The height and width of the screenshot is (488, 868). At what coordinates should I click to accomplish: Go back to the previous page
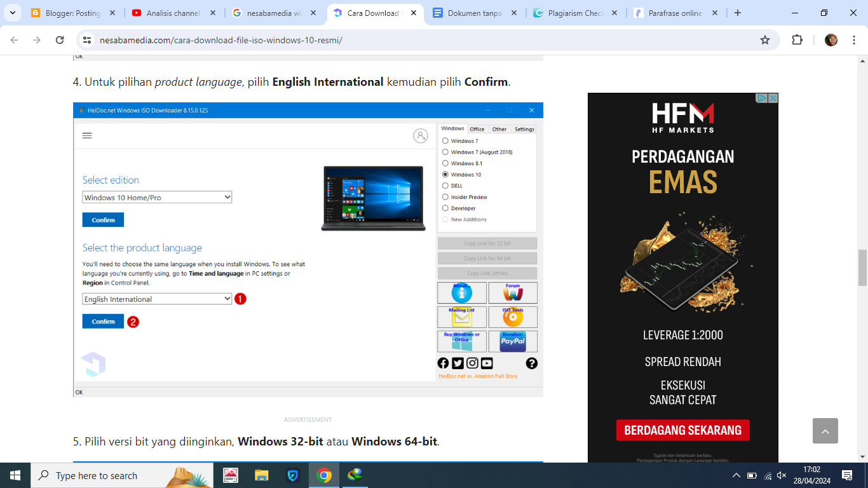(14, 40)
